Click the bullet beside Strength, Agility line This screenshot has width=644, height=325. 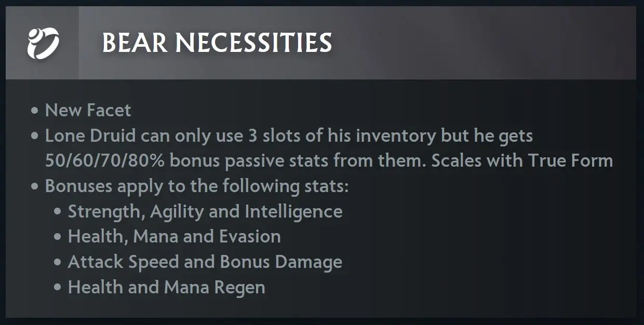point(58,212)
